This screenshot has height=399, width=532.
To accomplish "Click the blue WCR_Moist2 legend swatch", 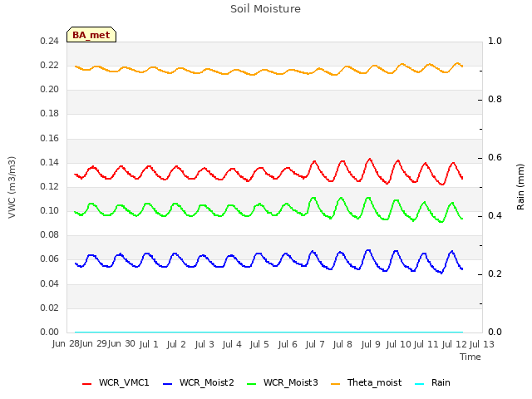I will coord(168,384).
